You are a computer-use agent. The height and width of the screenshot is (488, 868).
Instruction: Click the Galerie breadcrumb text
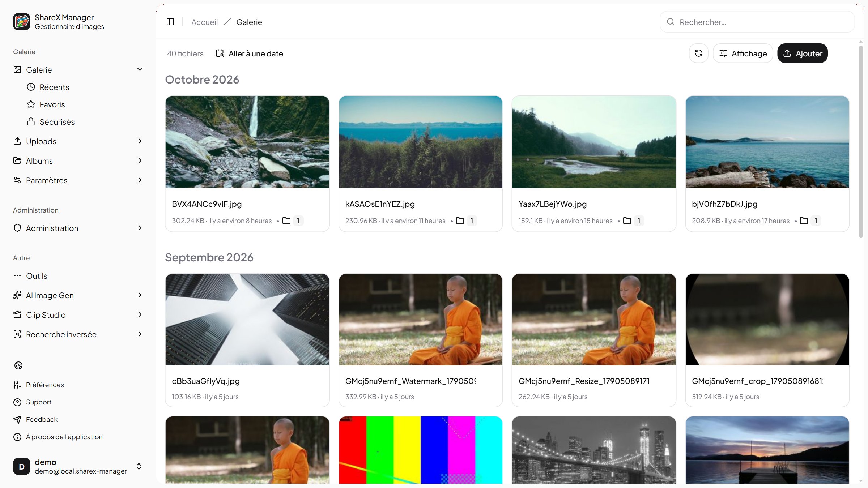pos(249,22)
